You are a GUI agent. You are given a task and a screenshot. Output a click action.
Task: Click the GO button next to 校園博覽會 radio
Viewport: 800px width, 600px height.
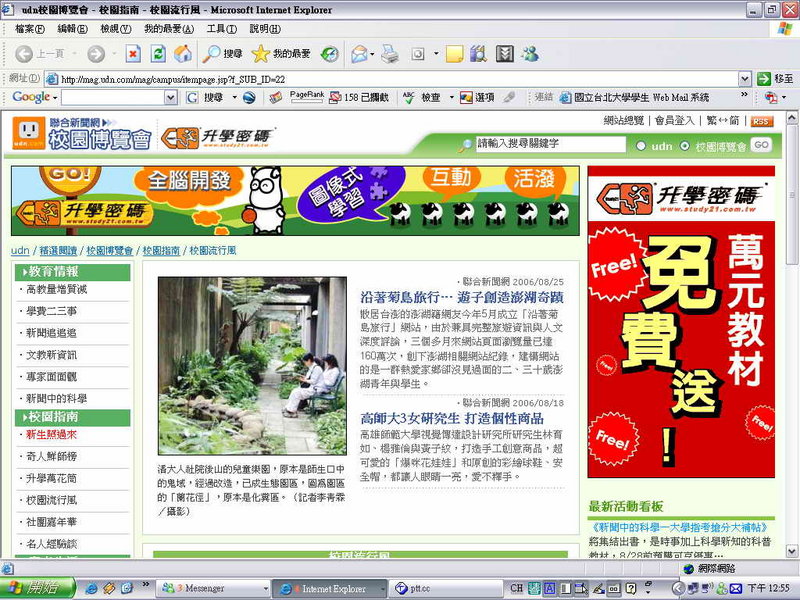coord(761,145)
